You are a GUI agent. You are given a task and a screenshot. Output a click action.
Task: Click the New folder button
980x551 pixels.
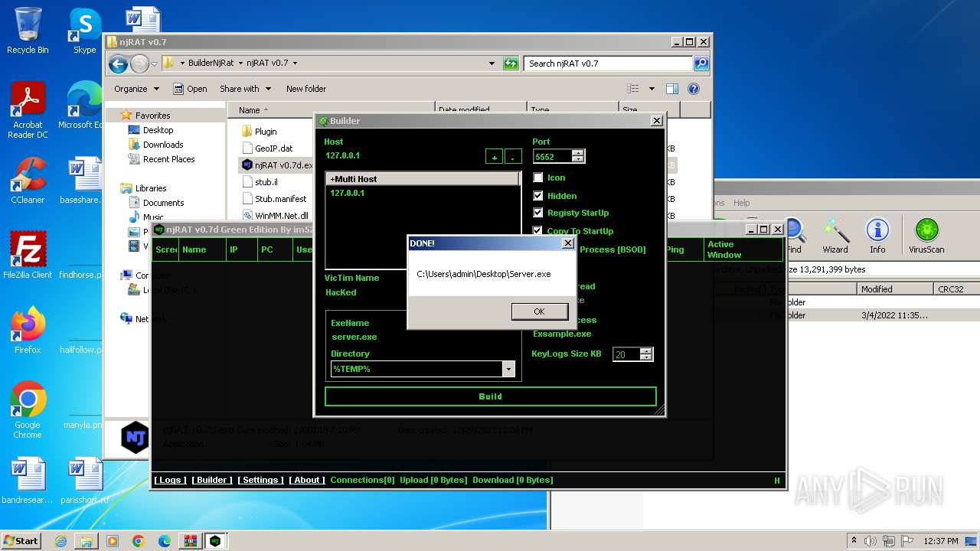pyautogui.click(x=306, y=89)
